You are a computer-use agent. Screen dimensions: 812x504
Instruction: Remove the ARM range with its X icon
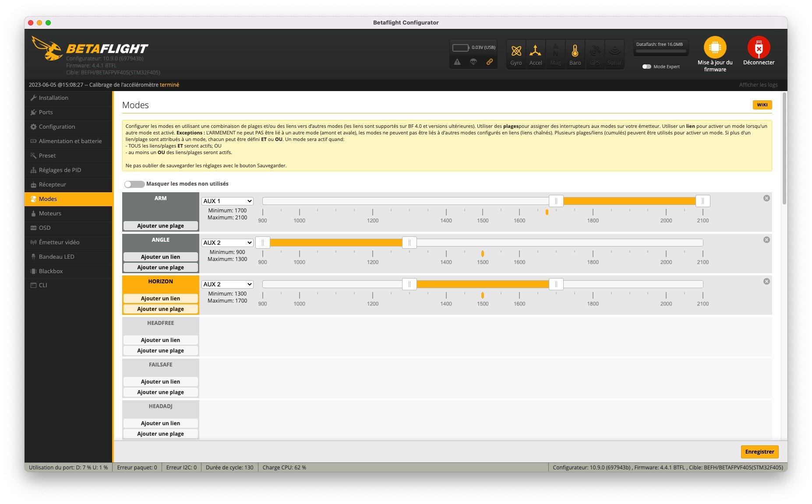tap(766, 198)
